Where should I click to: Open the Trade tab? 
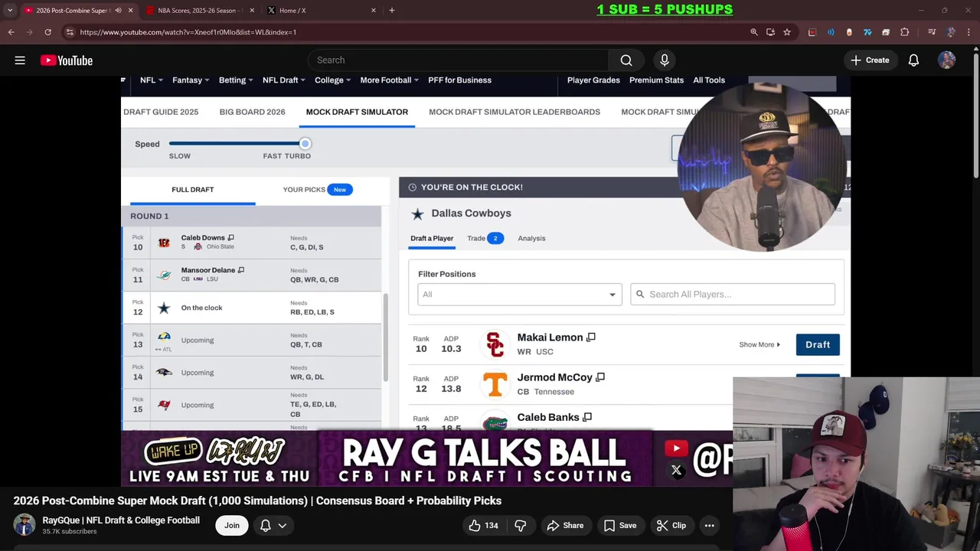[485, 239]
